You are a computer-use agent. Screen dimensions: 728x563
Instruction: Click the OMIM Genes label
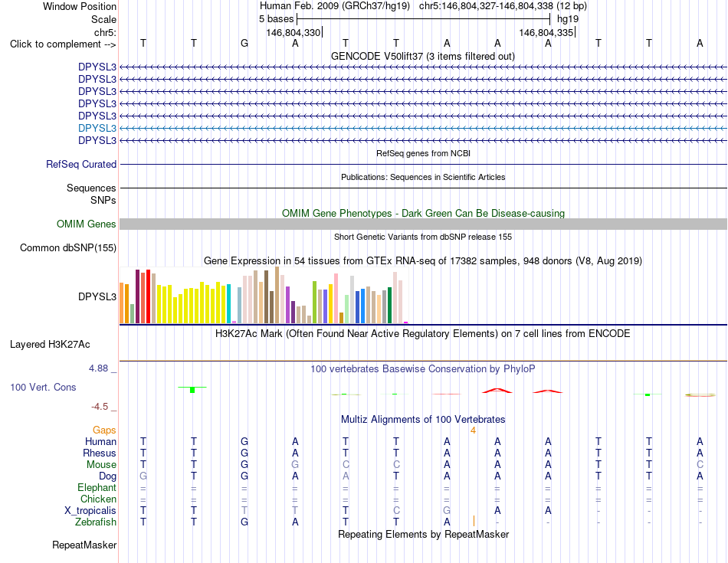click(87, 224)
